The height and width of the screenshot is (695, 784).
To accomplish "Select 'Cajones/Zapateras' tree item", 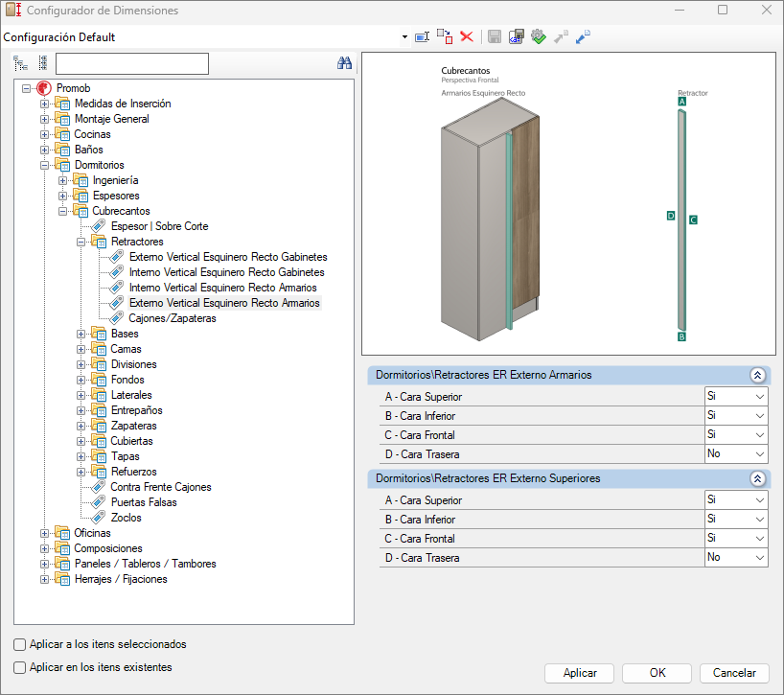I will 173,318.
